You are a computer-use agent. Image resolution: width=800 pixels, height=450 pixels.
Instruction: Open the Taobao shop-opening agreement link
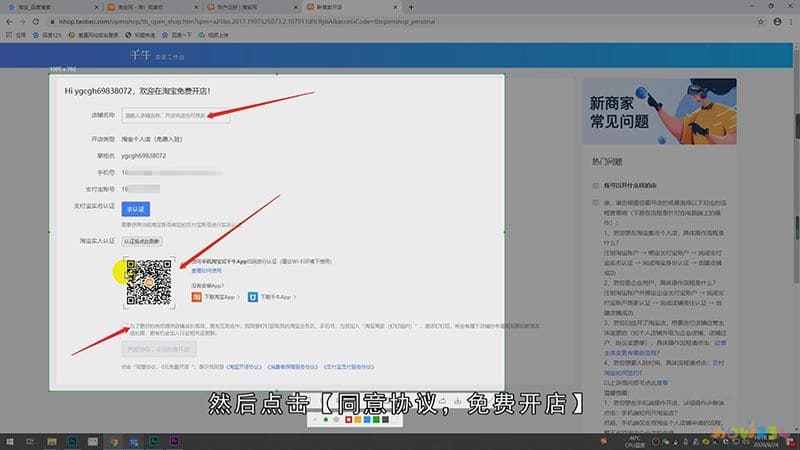coord(244,367)
